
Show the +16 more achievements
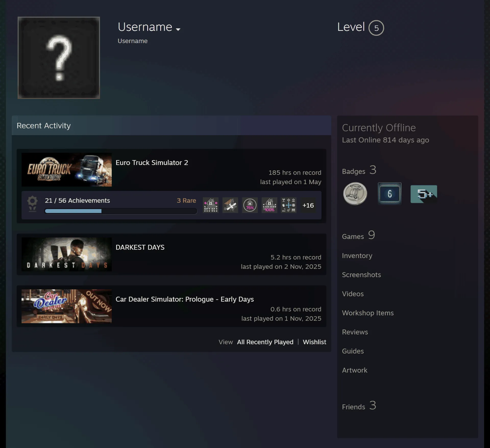tap(308, 205)
